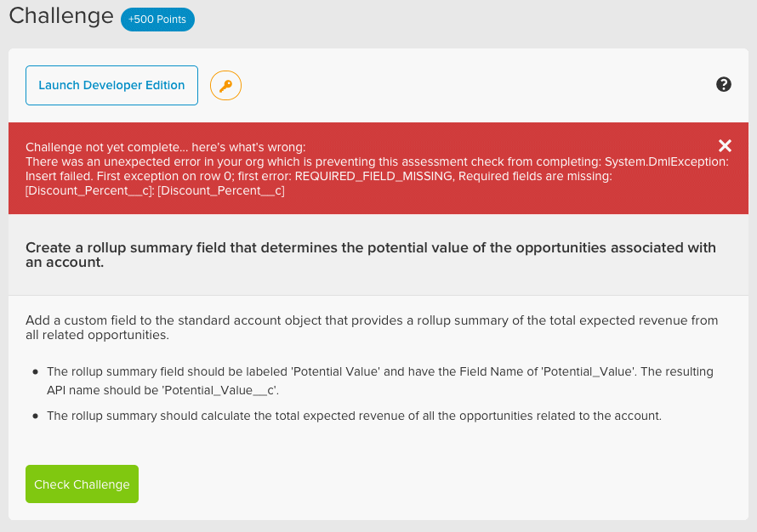Click the System.DmlException text in the error
Screen dimensions: 757x532
tap(666, 161)
